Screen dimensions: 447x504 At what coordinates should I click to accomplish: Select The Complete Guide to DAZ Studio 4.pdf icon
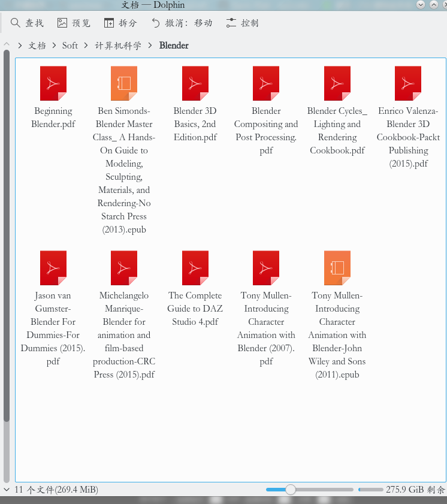[x=195, y=268]
